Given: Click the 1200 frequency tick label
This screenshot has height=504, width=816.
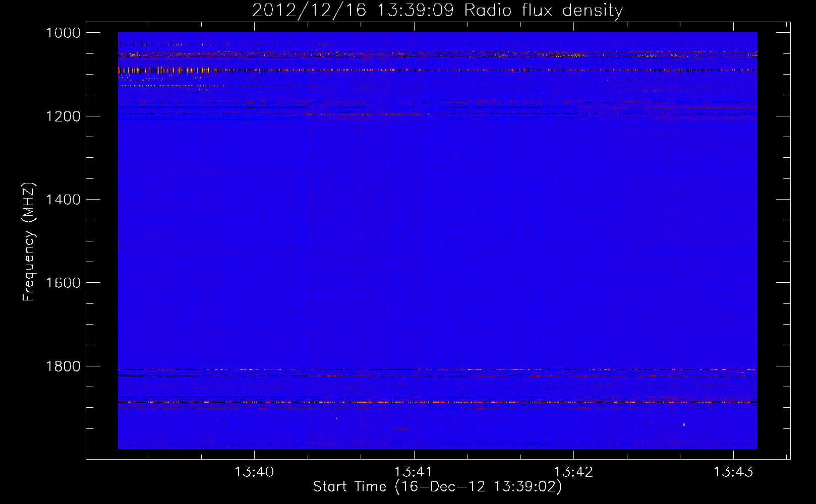Looking at the screenshot, I should pos(64,116).
